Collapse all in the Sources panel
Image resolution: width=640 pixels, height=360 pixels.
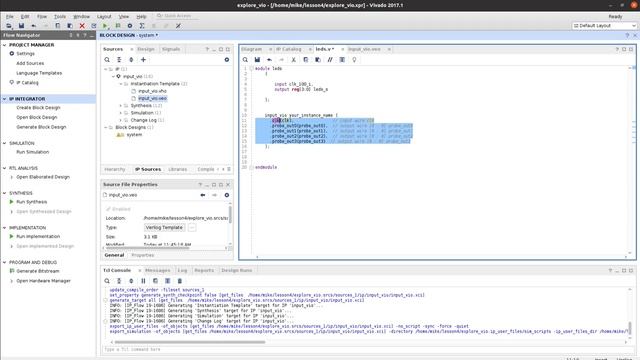119,60
